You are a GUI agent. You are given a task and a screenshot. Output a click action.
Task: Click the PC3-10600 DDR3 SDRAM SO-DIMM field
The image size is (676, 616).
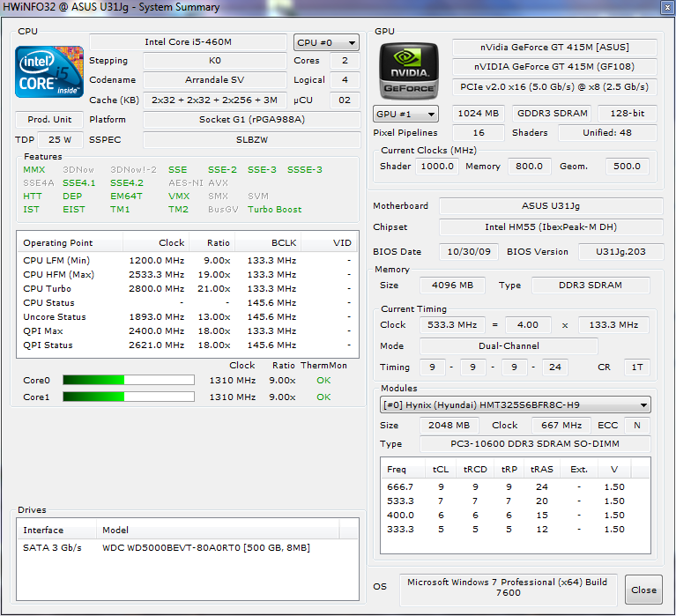tap(535, 444)
